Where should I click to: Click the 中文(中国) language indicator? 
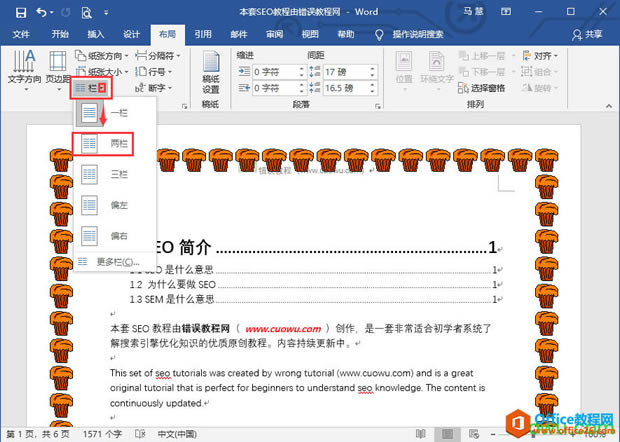point(177,434)
